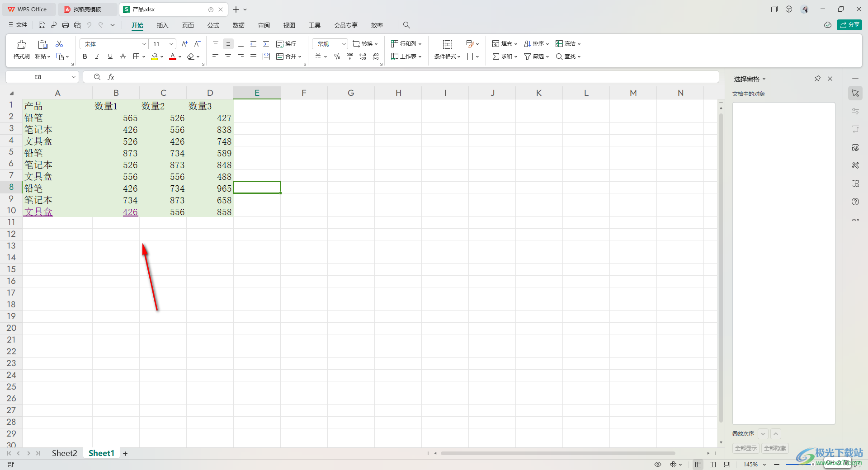
Task: Click the print icon in quick access bar
Action: click(x=66, y=25)
